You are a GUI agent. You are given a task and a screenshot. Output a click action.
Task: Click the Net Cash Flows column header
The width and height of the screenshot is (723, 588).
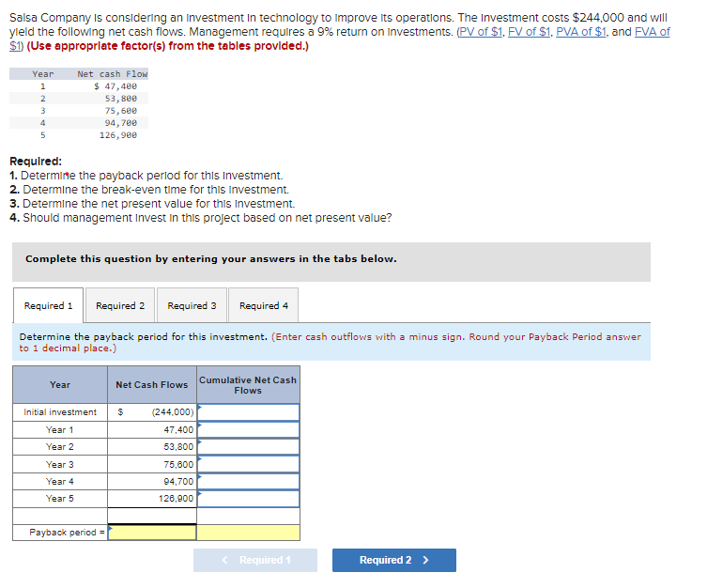point(152,385)
